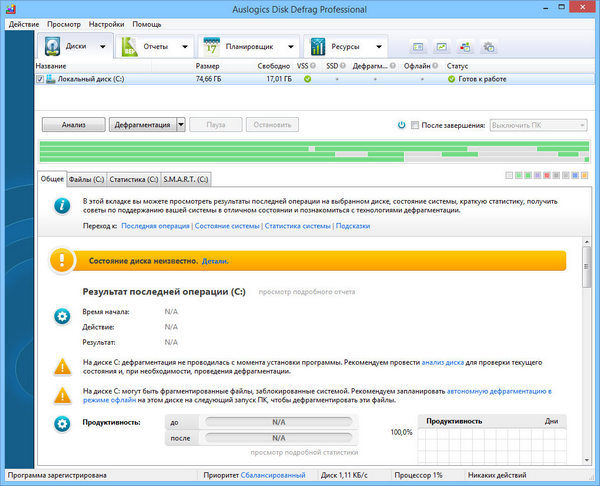
Task: Click the colored cluster blocks toolbar icon
Action: (465, 47)
